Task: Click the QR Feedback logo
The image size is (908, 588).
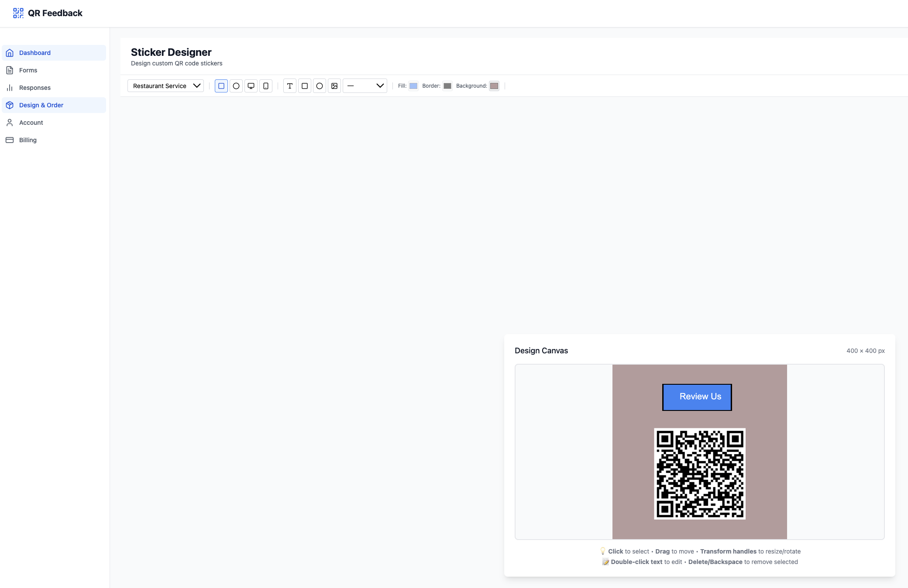Action: pyautogui.click(x=18, y=13)
